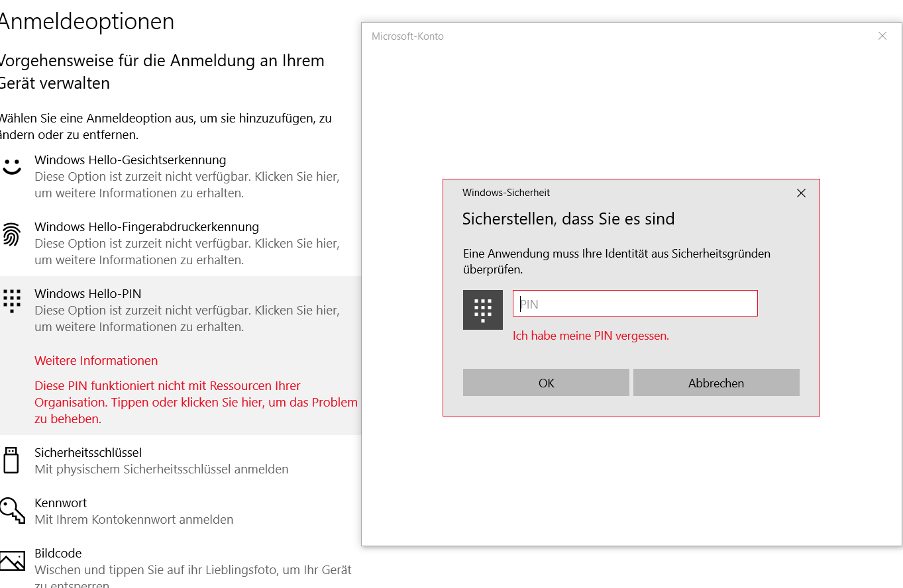Screen dimensions: 903x588
Task: Click the red PIN organisation problem message
Action: pyautogui.click(x=196, y=403)
